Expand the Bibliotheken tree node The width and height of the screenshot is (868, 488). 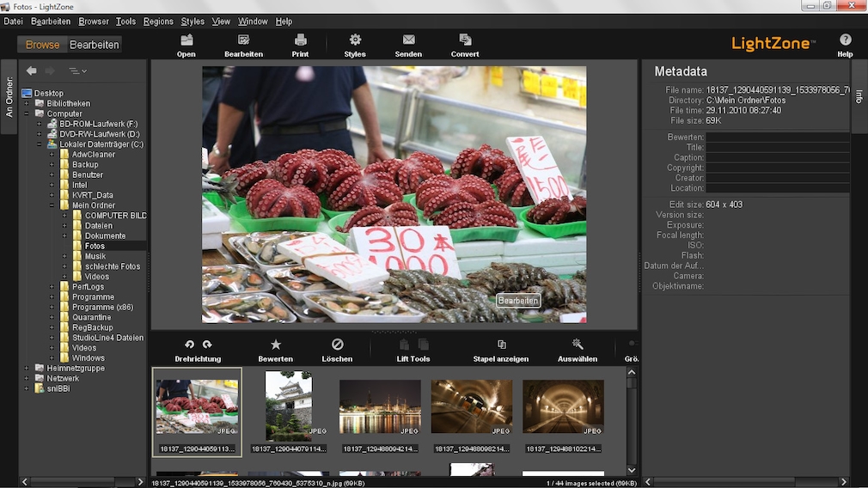[27, 103]
